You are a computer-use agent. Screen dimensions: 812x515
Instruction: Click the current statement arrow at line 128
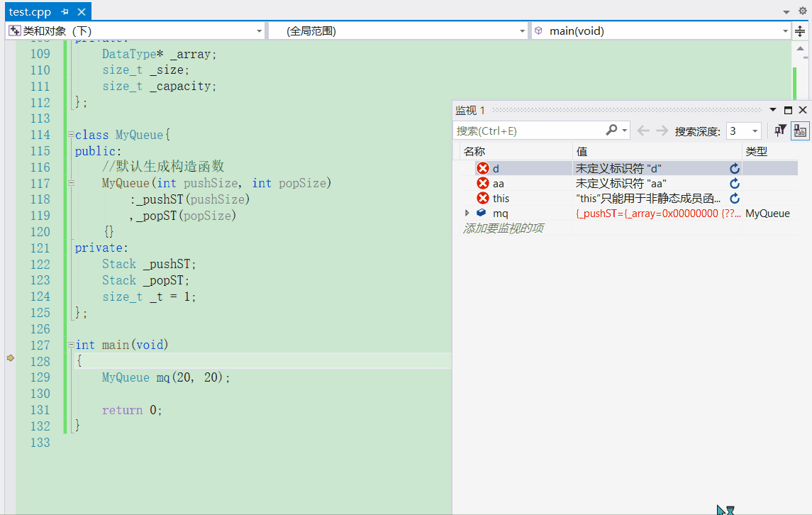pyautogui.click(x=11, y=358)
